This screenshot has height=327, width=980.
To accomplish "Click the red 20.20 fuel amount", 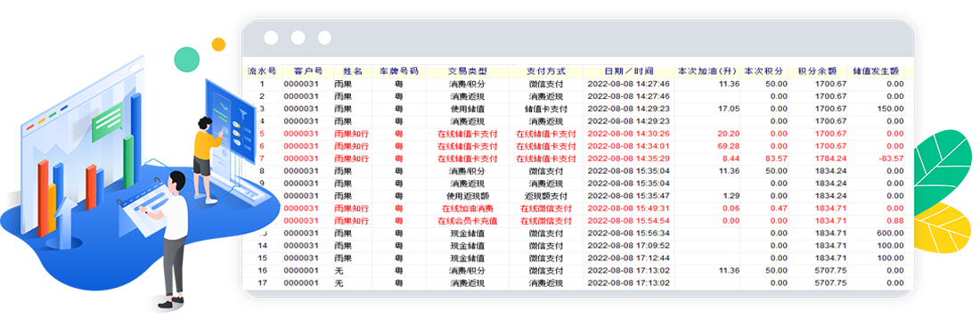I will 729,134.
